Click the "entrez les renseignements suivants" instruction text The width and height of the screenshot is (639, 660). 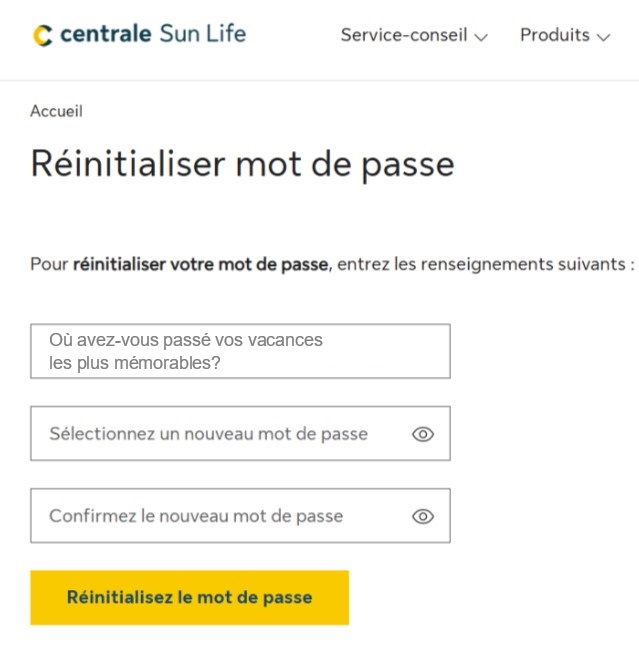pos(484,265)
